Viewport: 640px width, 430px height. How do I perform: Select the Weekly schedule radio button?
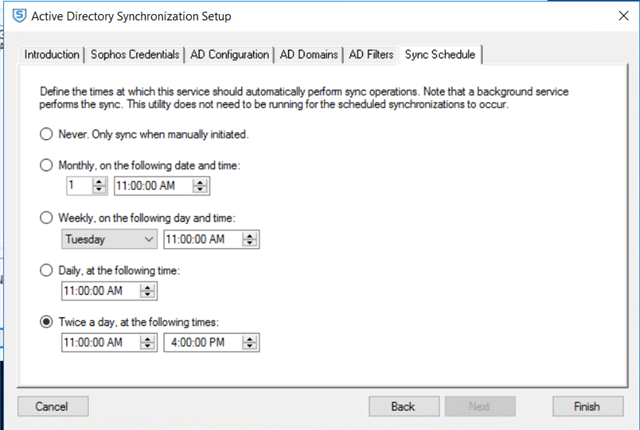47,217
